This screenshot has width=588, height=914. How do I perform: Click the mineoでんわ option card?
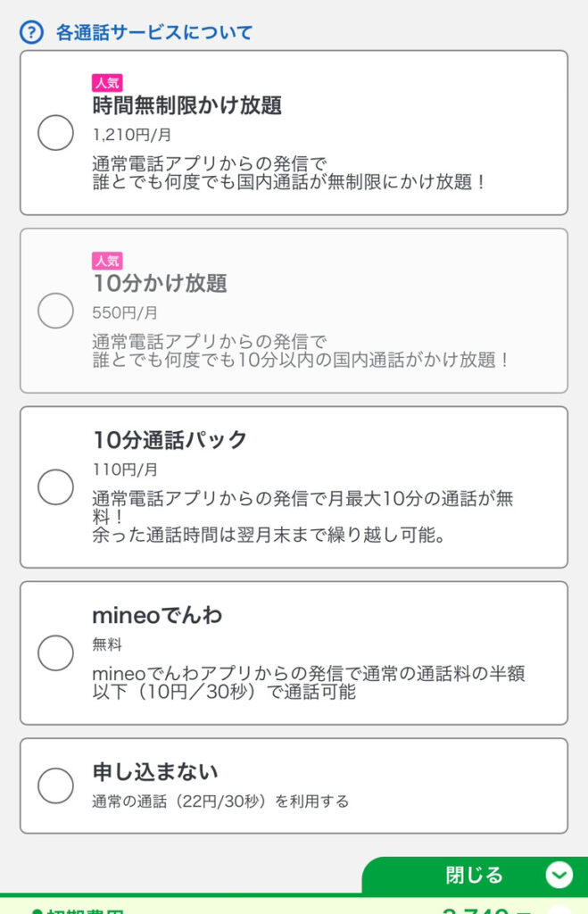294,653
